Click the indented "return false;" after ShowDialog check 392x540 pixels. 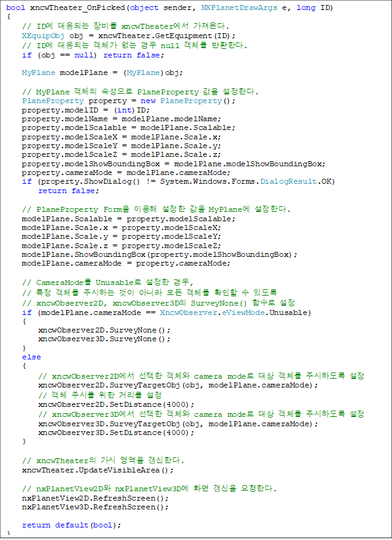pyautogui.click(x=69, y=191)
